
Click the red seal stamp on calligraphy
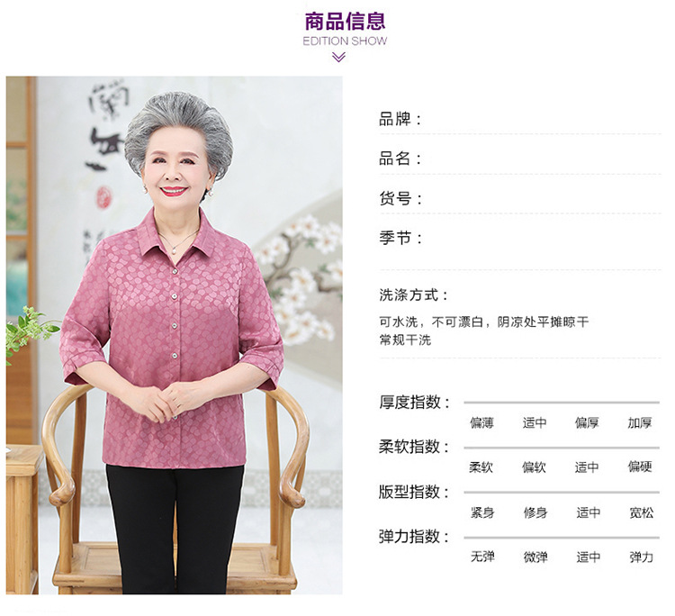click(x=103, y=197)
